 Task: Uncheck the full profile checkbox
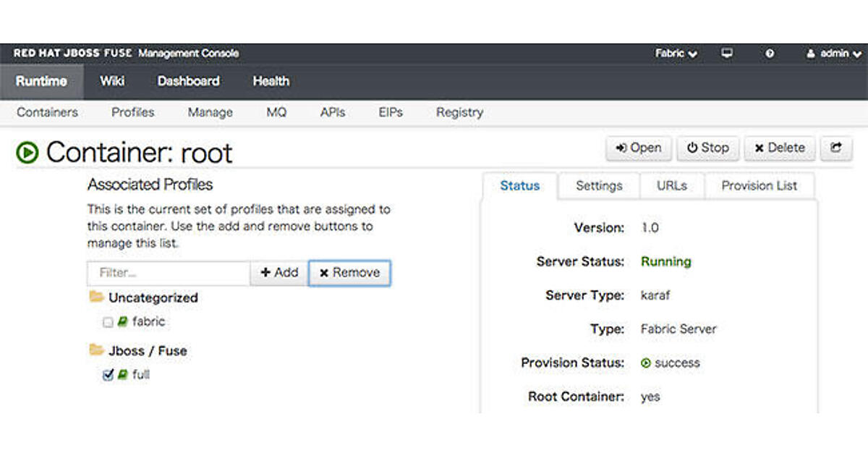(x=108, y=375)
